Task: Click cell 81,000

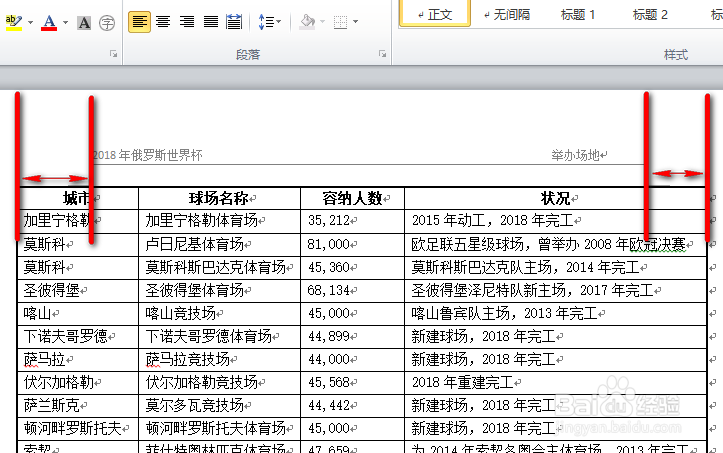Action: point(352,244)
